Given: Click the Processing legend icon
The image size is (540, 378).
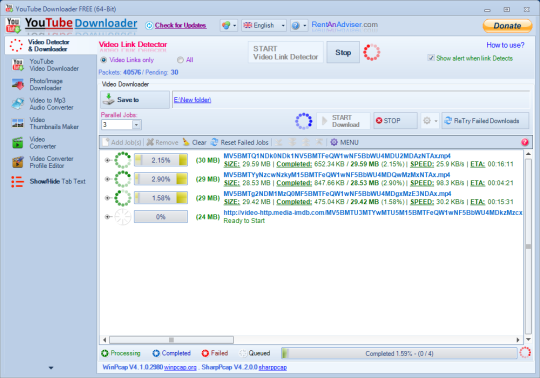Looking at the screenshot, I should (105, 353).
